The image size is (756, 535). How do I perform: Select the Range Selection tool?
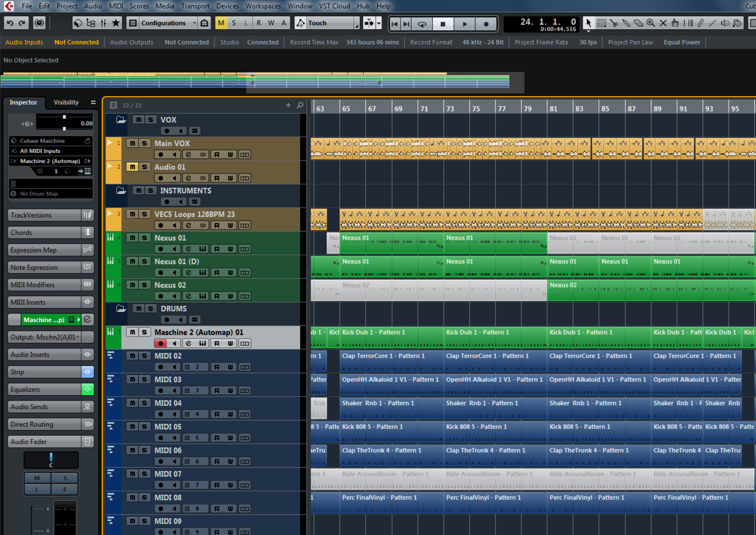coord(602,23)
